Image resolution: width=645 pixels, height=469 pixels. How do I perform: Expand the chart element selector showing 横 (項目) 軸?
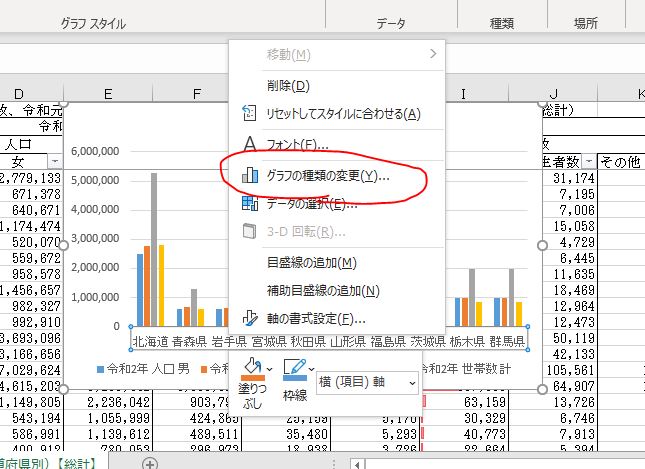point(411,382)
